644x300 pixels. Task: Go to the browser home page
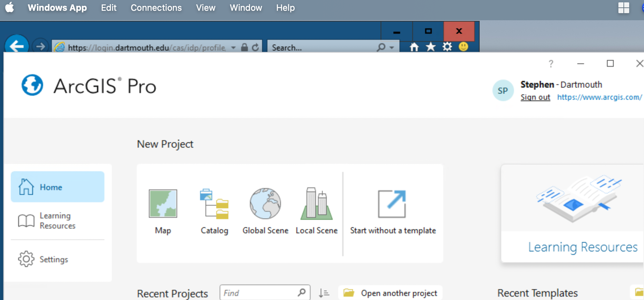[x=414, y=47]
